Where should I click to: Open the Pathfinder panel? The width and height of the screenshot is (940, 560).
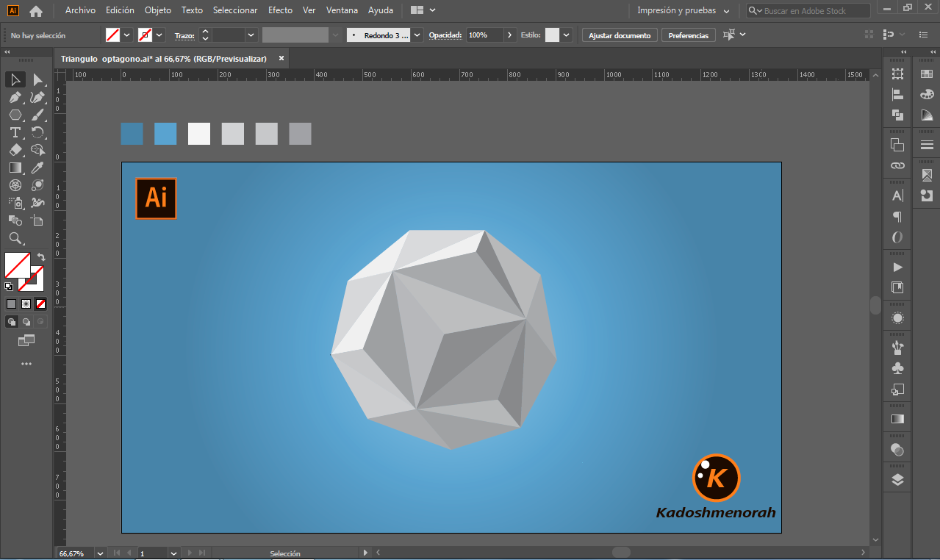pyautogui.click(x=897, y=115)
